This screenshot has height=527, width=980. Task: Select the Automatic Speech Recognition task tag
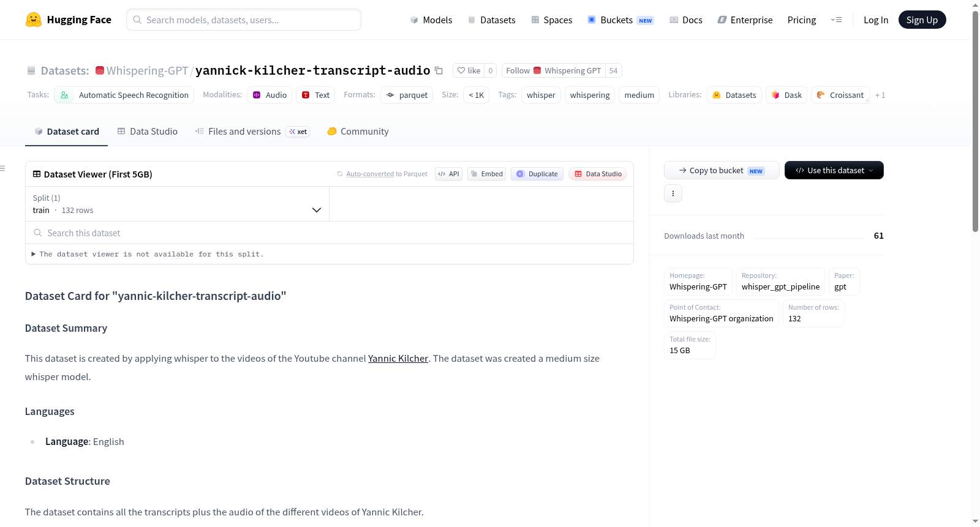click(x=124, y=95)
